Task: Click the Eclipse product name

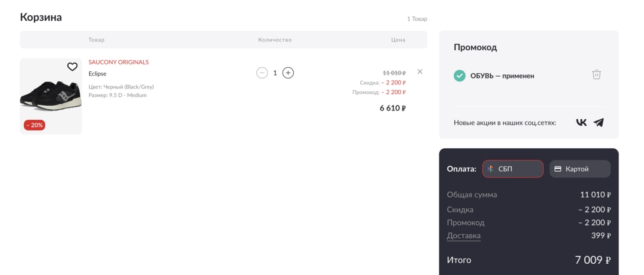Action: pyautogui.click(x=97, y=74)
